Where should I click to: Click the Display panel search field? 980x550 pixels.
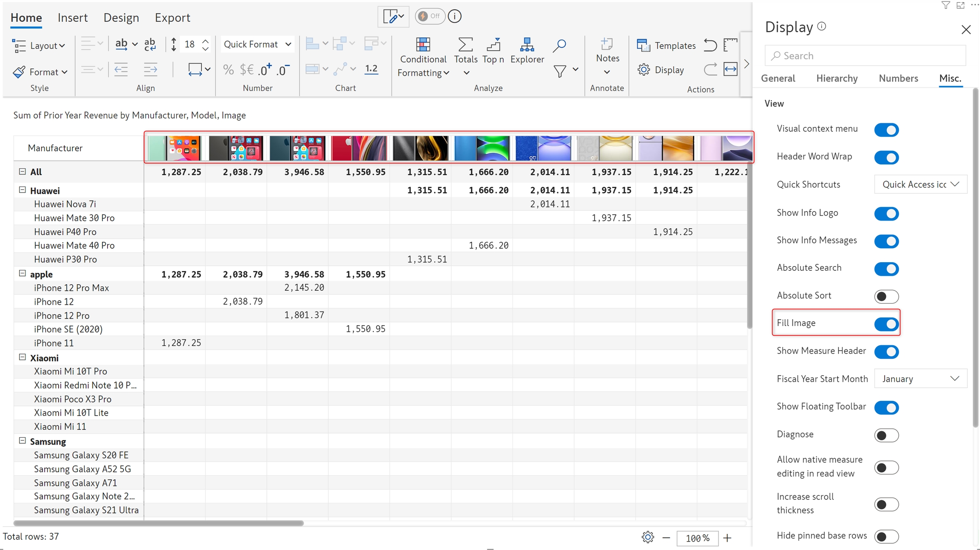[x=865, y=56]
